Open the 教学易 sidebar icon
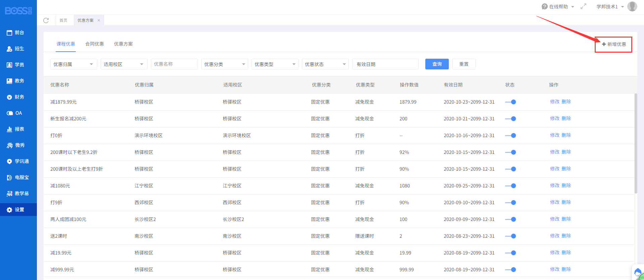This screenshot has width=644, height=280. [9, 194]
